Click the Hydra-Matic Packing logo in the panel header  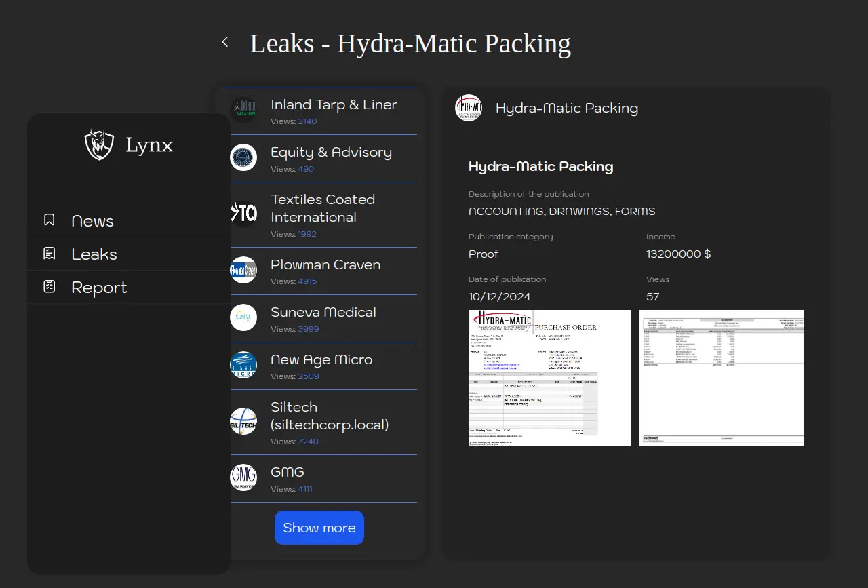click(x=469, y=108)
